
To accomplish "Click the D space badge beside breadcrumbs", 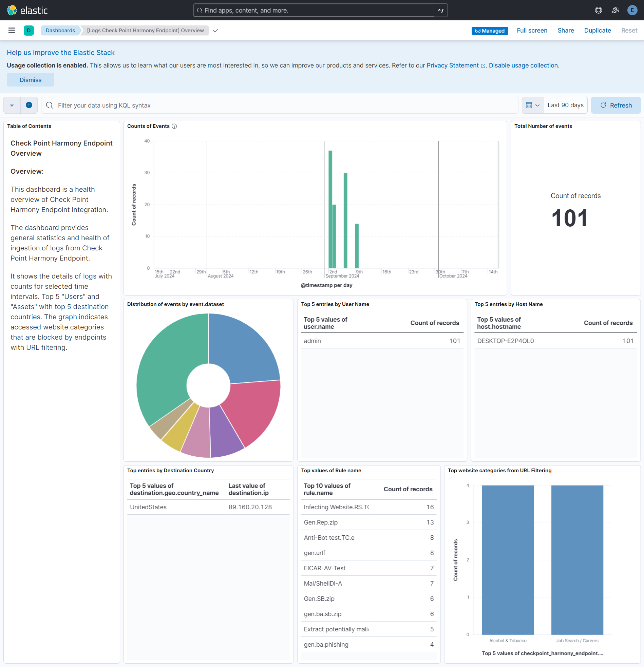I will coord(29,30).
